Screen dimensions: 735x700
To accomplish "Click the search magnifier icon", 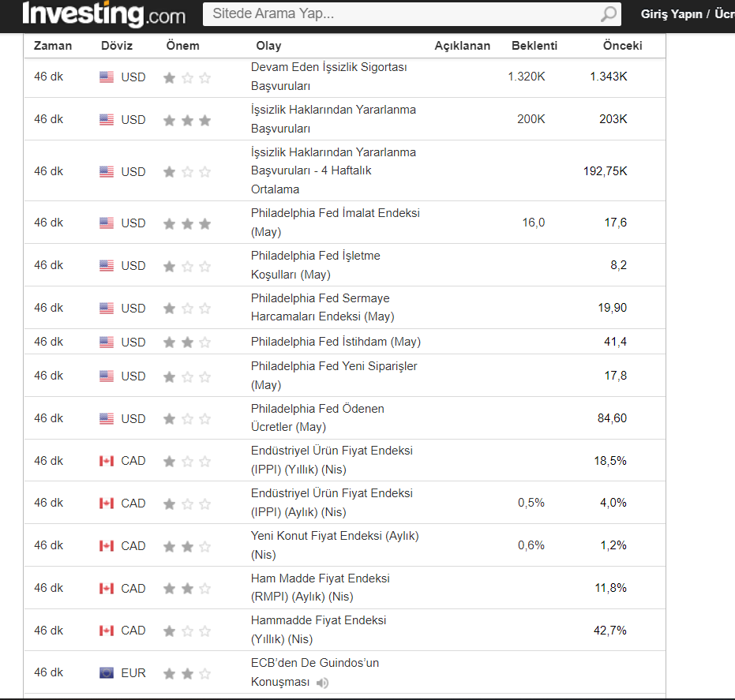I will (609, 14).
